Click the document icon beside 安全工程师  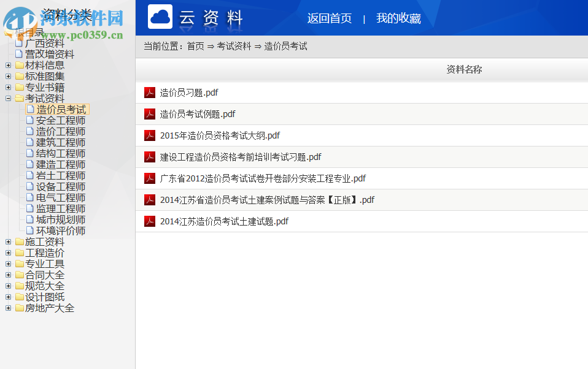coord(29,120)
